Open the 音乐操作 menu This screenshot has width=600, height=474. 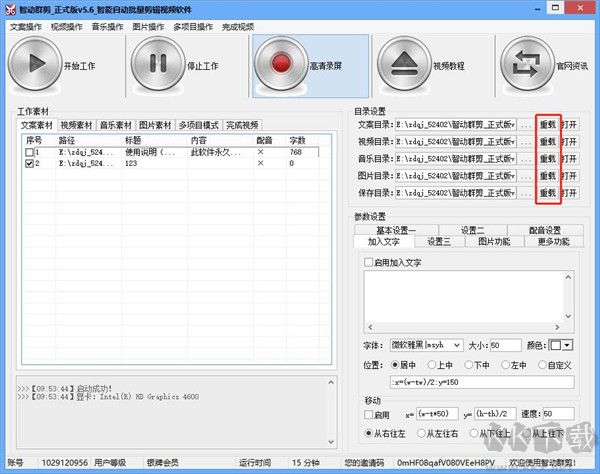tap(108, 27)
